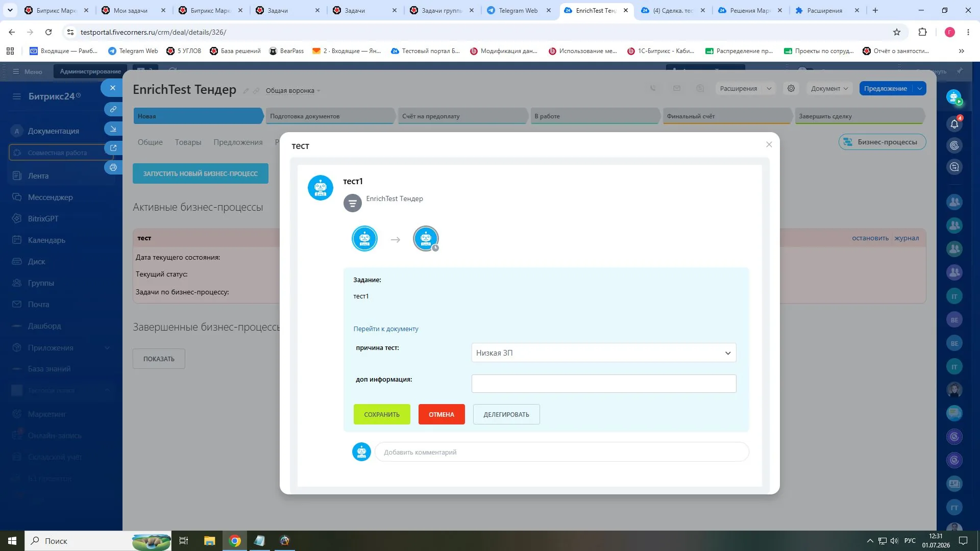Select the Подготовка документов stage
Screen dimensions: 980x551
[x=330, y=116]
